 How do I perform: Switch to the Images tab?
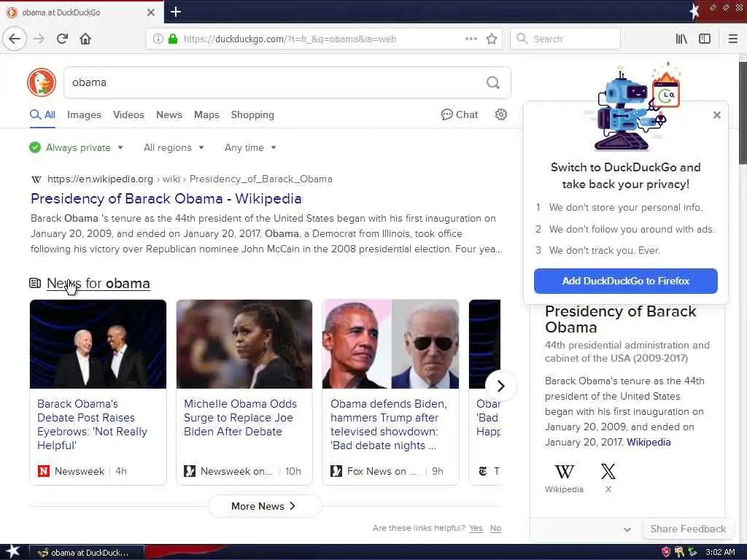[84, 114]
